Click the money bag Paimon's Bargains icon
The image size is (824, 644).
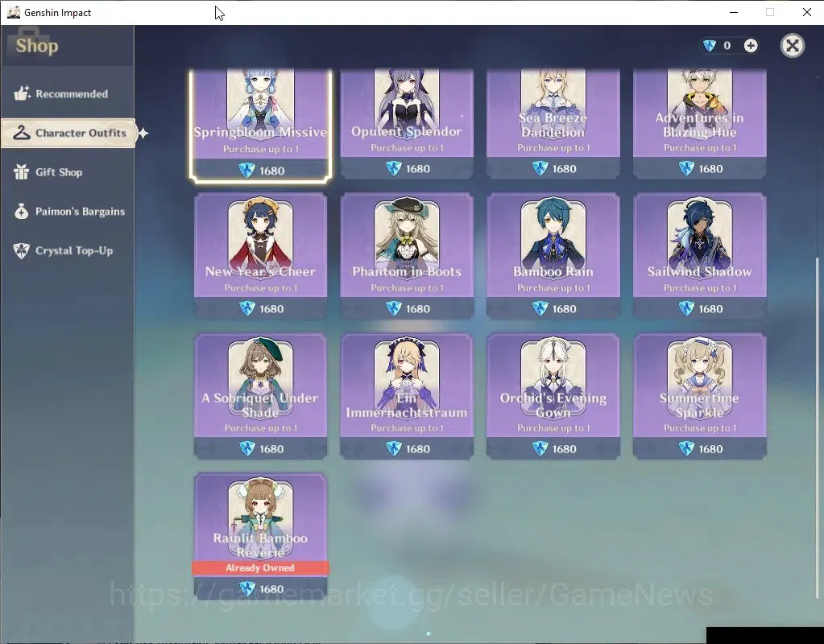coord(22,211)
